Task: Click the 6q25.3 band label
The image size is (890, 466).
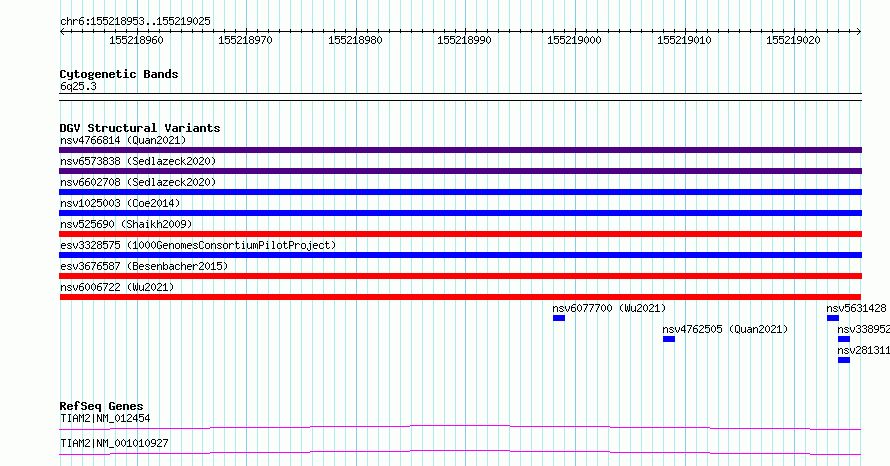Action: click(x=78, y=86)
